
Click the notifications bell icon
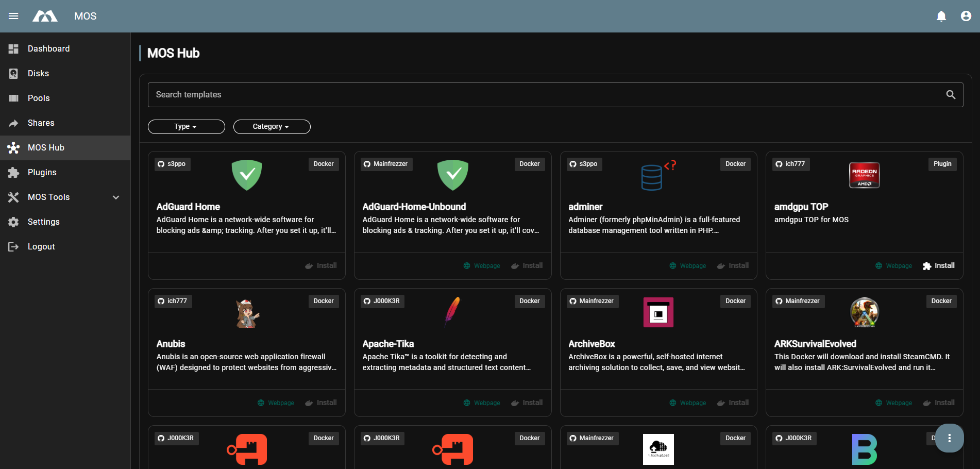point(941,16)
